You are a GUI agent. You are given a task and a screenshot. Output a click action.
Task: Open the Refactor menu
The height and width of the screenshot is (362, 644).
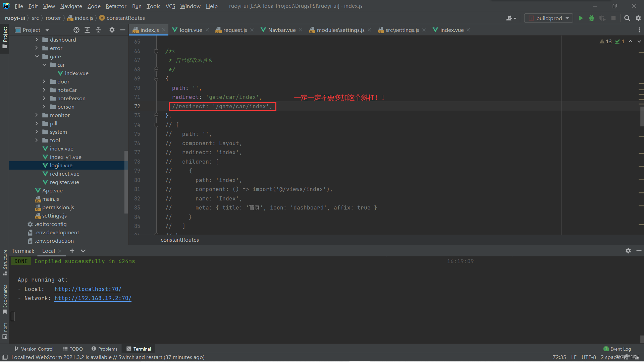[116, 6]
